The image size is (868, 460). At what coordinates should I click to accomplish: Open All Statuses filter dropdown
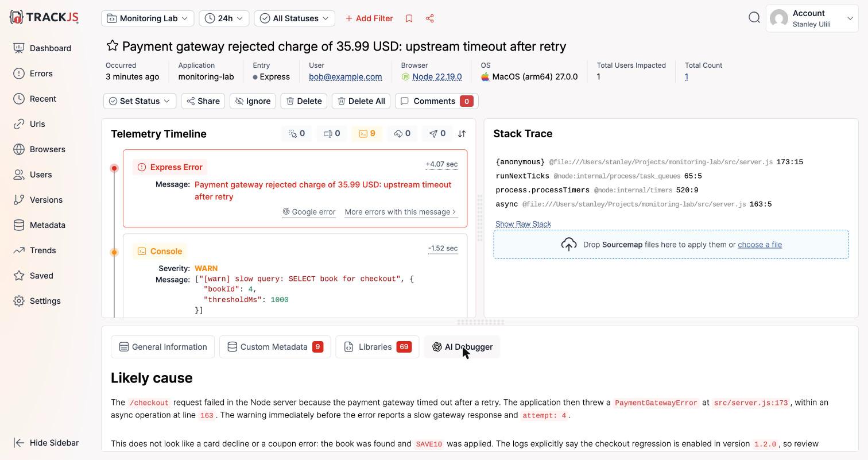[294, 18]
